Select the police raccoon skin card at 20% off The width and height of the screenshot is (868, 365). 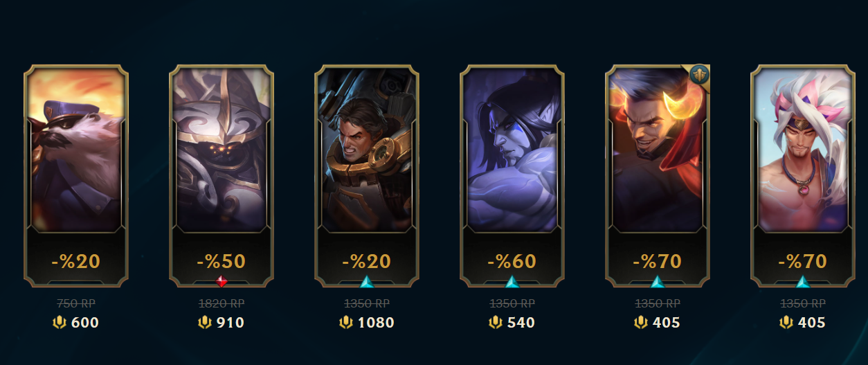76,176
